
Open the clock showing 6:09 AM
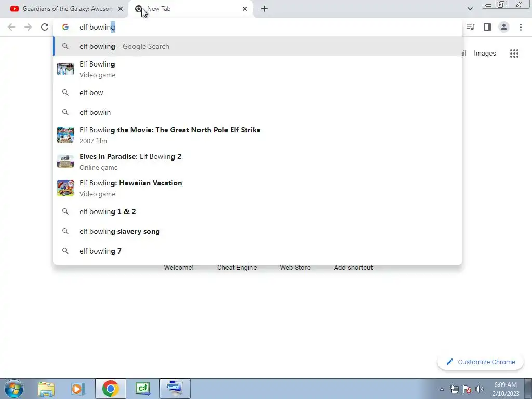pos(506,389)
